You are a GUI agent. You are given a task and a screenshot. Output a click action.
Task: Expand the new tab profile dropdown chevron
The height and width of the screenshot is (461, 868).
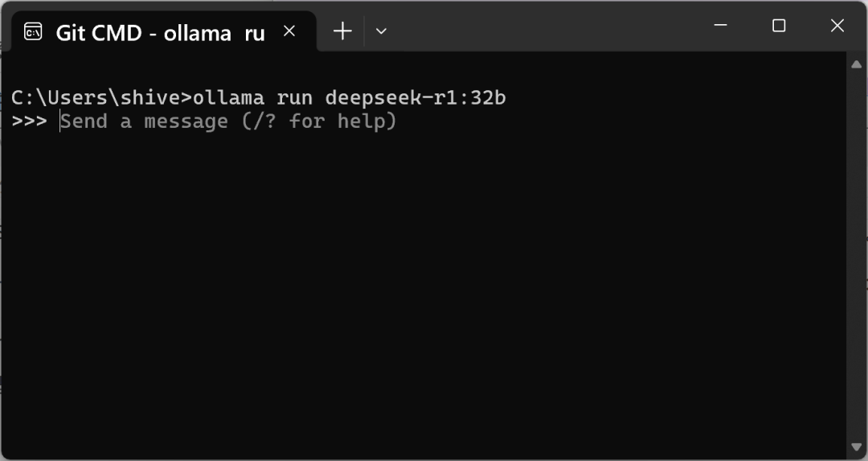point(381,31)
